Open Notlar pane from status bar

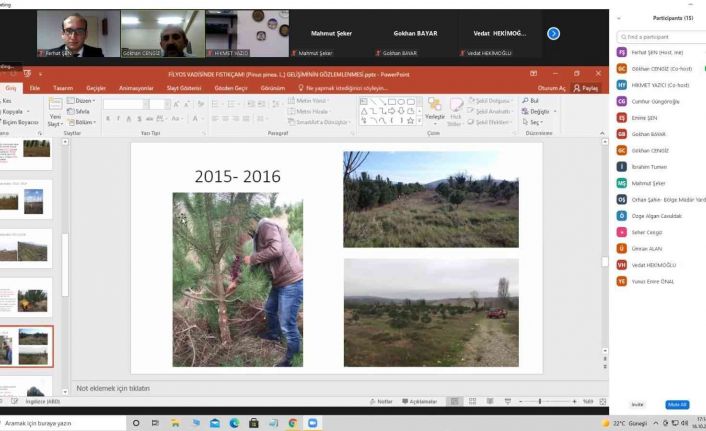[381, 401]
